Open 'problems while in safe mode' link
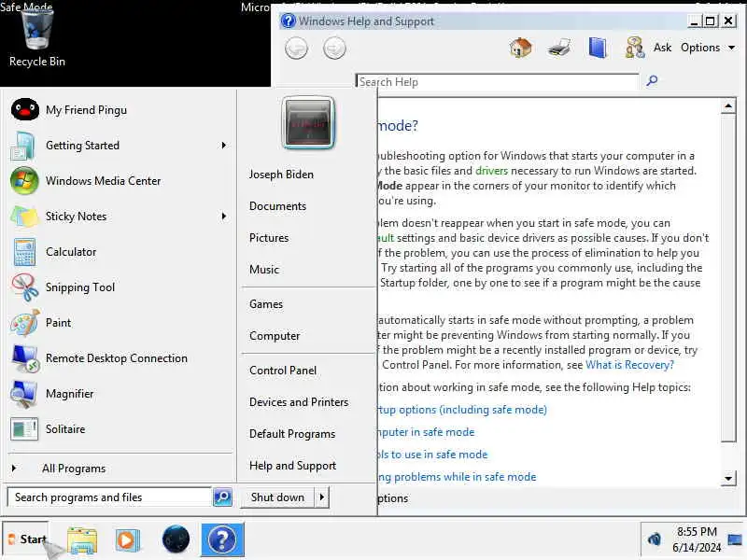The height and width of the screenshot is (560, 747). [x=457, y=477]
